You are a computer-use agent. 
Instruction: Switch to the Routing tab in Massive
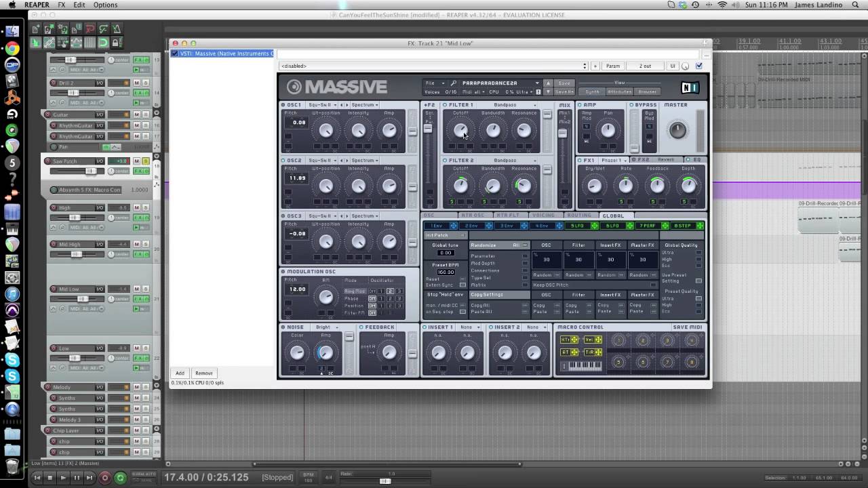578,216
